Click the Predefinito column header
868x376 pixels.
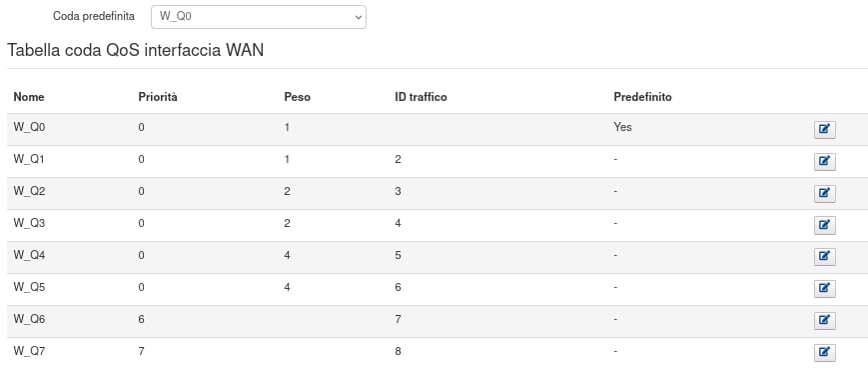click(x=642, y=97)
